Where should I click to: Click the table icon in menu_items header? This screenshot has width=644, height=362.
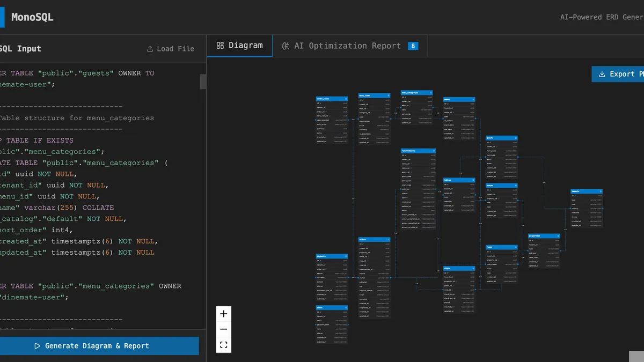pos(389,95)
